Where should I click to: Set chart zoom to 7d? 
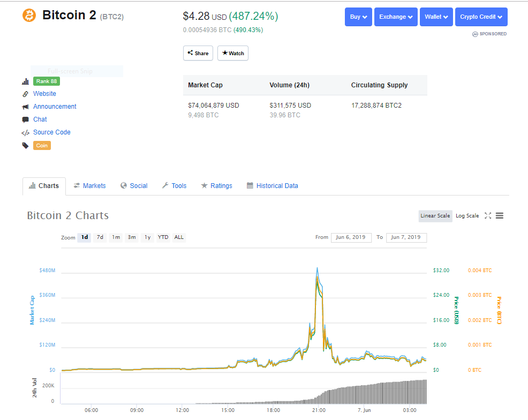pyautogui.click(x=100, y=237)
